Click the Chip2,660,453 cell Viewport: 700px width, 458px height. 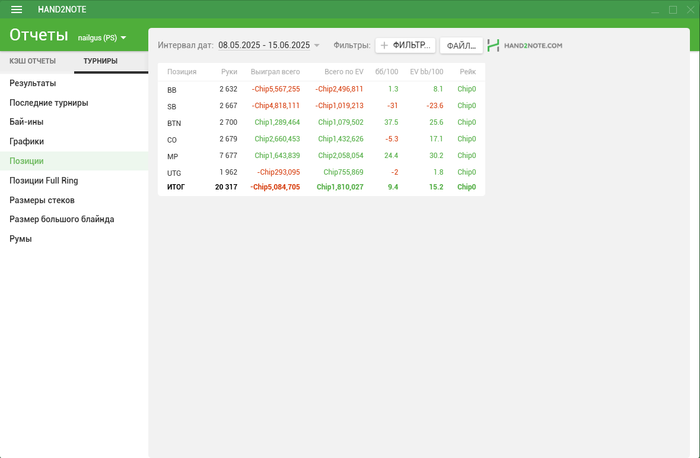[x=277, y=139]
